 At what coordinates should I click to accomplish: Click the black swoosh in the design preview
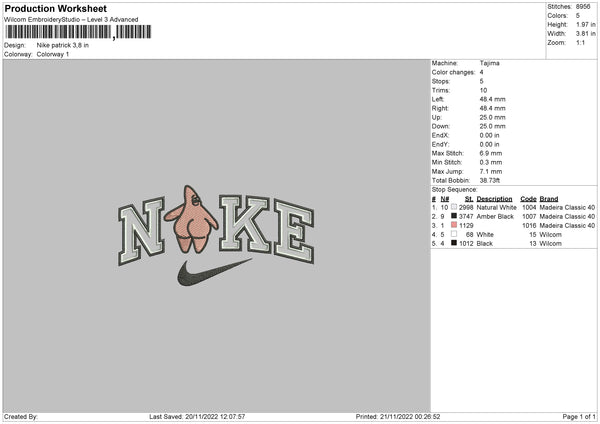(214, 272)
